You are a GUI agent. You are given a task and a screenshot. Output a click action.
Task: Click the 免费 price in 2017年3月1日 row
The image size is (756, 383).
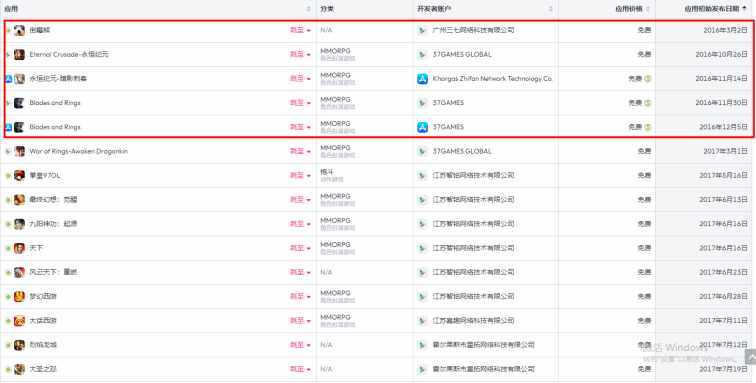[x=644, y=151]
